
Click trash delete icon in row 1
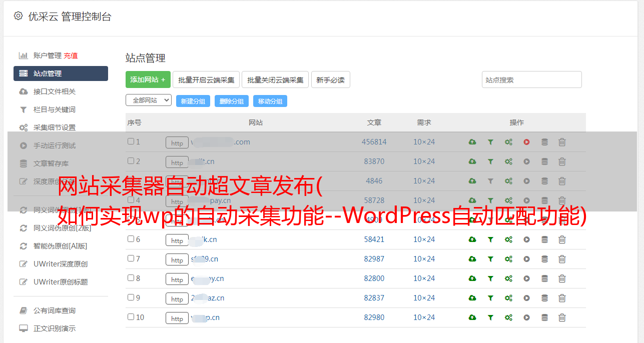(562, 142)
